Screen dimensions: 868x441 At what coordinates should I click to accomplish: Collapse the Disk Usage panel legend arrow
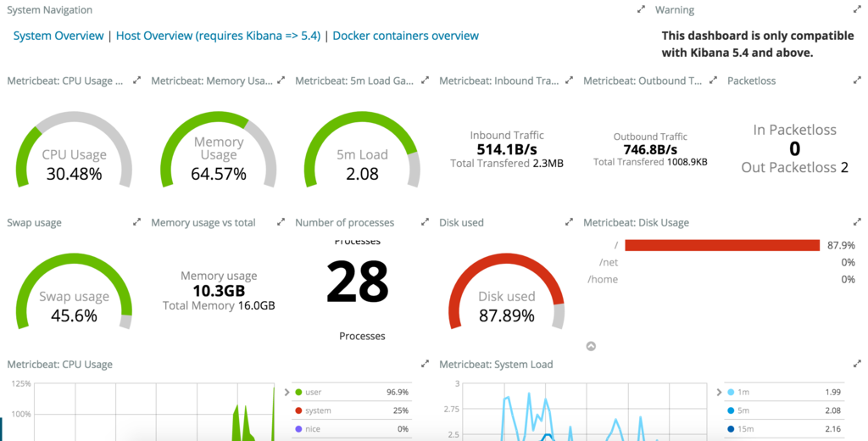591,346
